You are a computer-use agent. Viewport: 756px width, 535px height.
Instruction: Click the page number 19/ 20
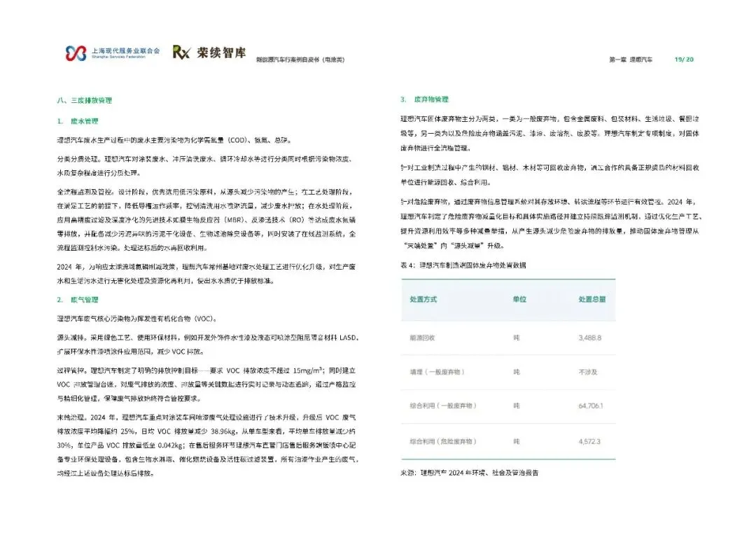point(684,60)
